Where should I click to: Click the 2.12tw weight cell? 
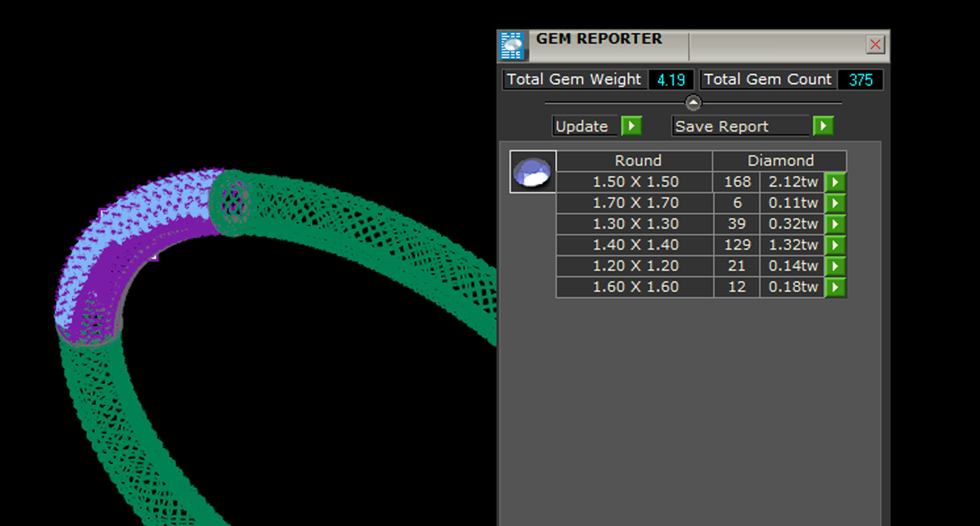[x=792, y=182]
